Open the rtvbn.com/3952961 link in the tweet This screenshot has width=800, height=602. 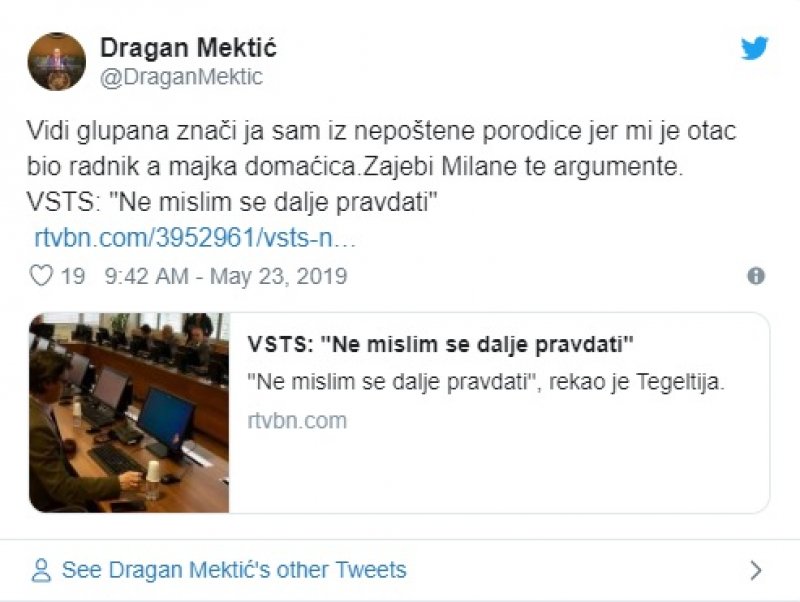click(x=195, y=239)
